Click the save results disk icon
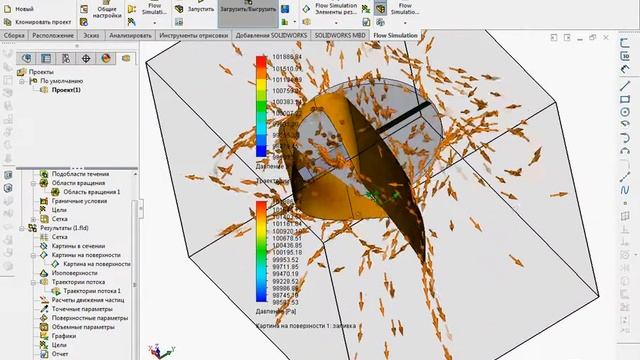 [285, 9]
